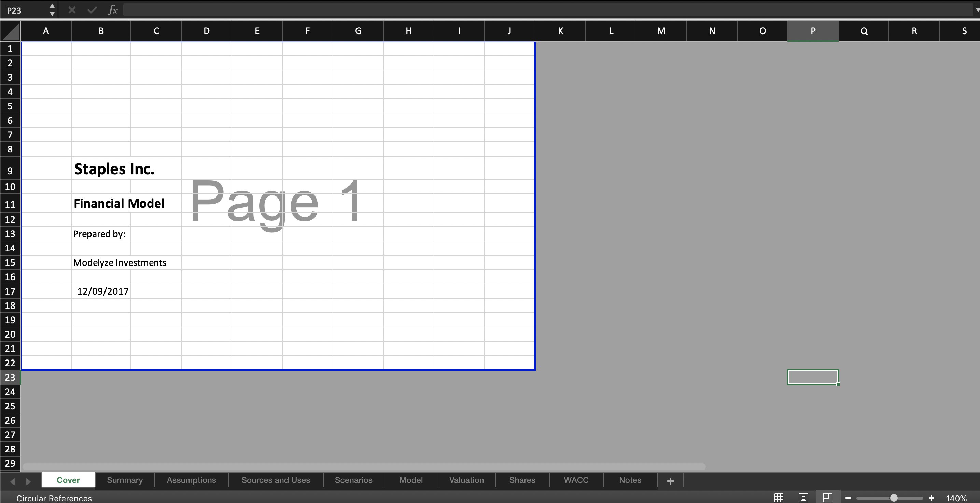Open the Summary sheet tab
This screenshot has width=980, height=503.
pyautogui.click(x=125, y=480)
